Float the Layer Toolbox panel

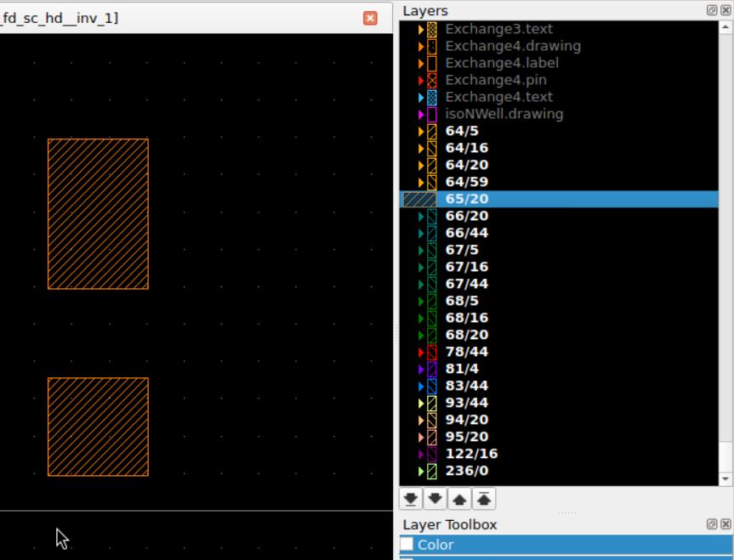(711, 524)
